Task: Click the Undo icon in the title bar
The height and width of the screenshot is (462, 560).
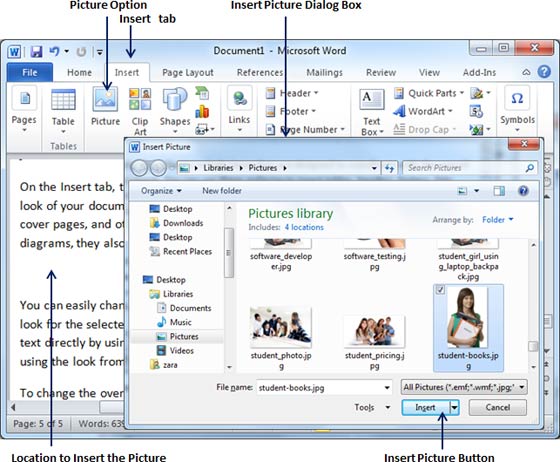Action: coord(54,52)
